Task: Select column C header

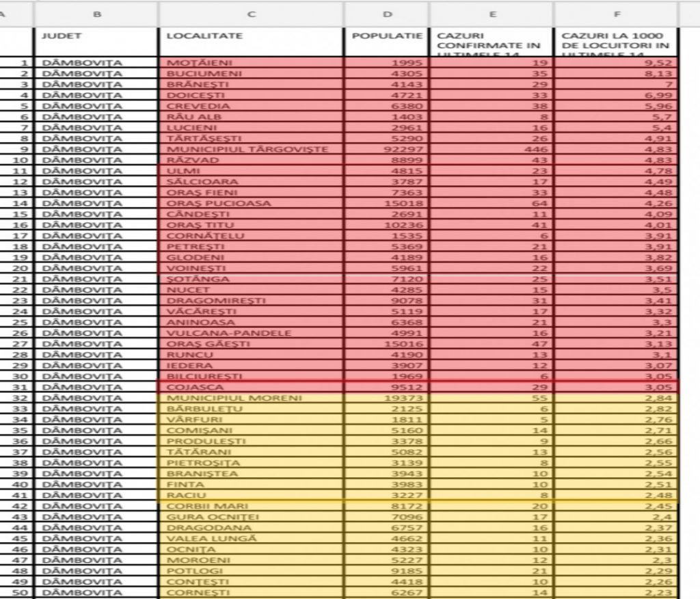Action: tap(252, 12)
